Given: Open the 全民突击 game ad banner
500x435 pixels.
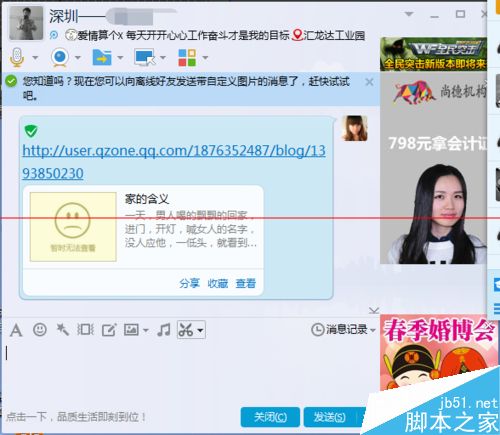Looking at the screenshot, I should 433,54.
